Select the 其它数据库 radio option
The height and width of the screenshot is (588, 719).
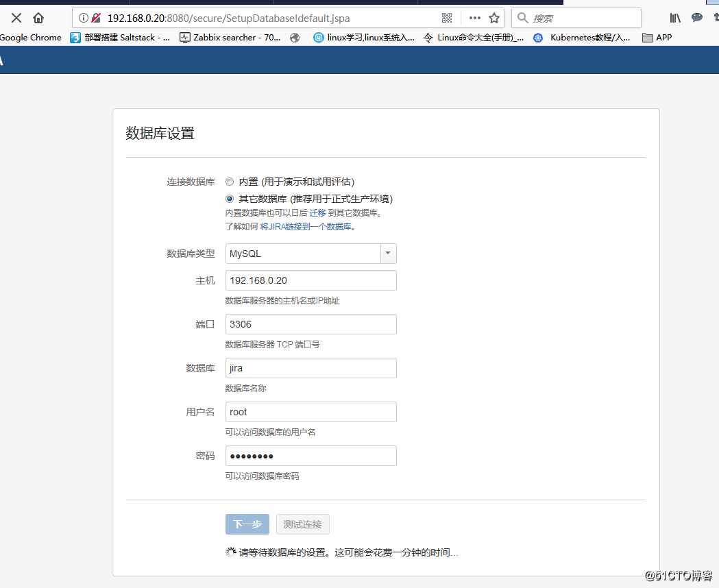point(230,199)
